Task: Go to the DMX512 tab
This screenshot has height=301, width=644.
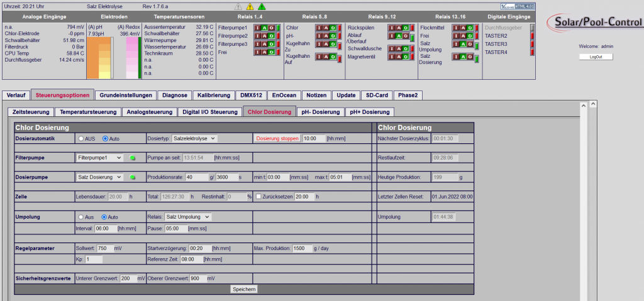Action: coord(252,96)
